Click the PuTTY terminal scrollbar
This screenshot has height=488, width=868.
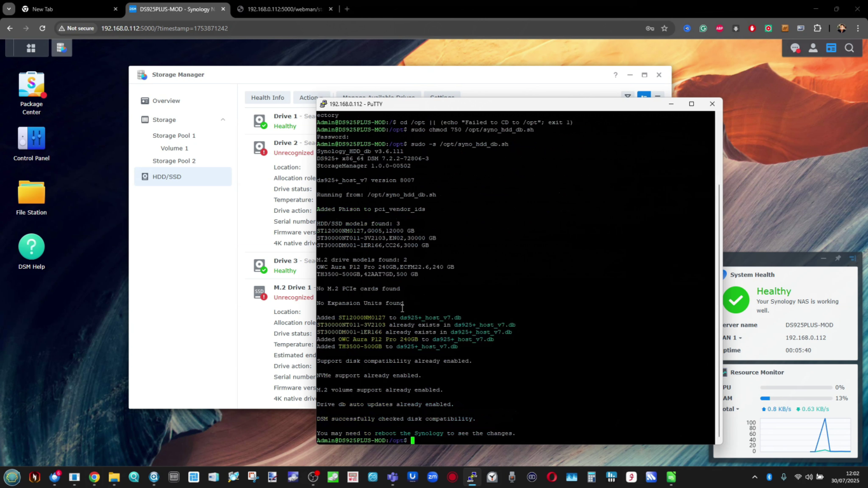click(719, 310)
